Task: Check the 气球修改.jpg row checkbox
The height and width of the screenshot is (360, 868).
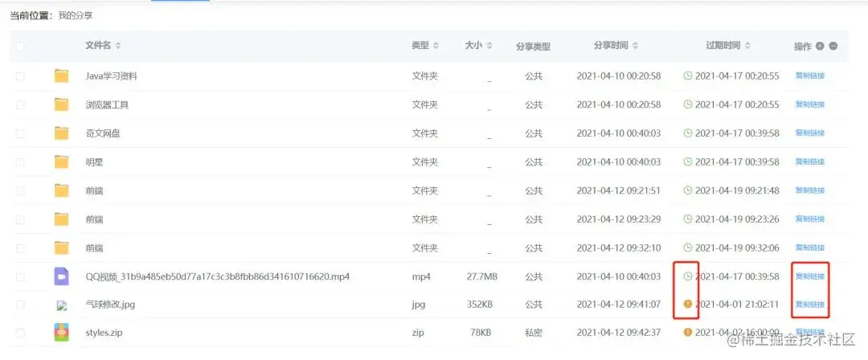Action: (x=20, y=305)
